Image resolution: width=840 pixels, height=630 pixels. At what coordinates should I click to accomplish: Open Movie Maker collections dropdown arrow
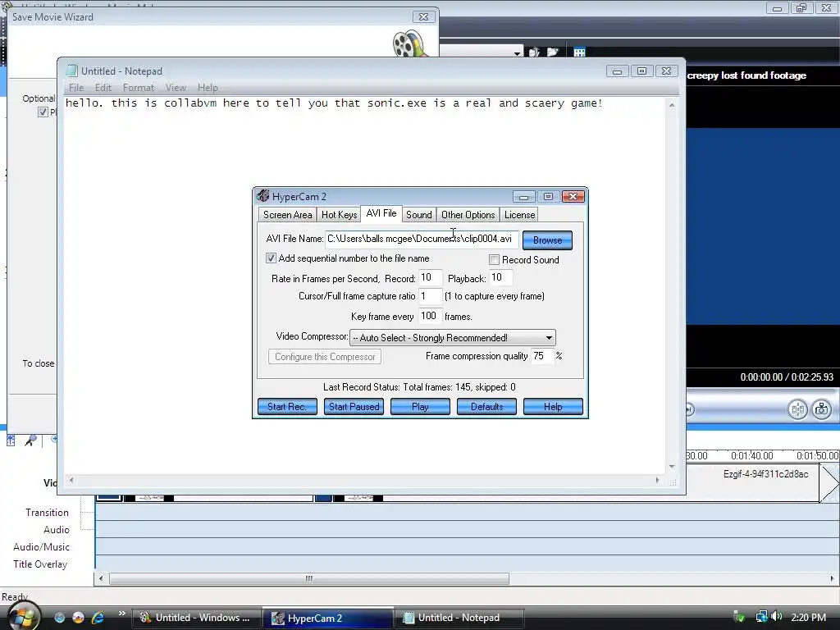click(517, 52)
